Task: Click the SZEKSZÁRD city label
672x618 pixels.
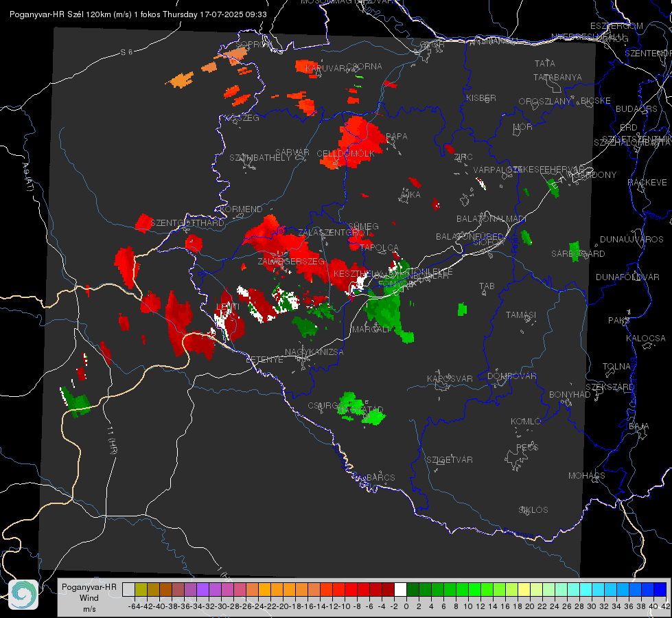Action: point(610,387)
